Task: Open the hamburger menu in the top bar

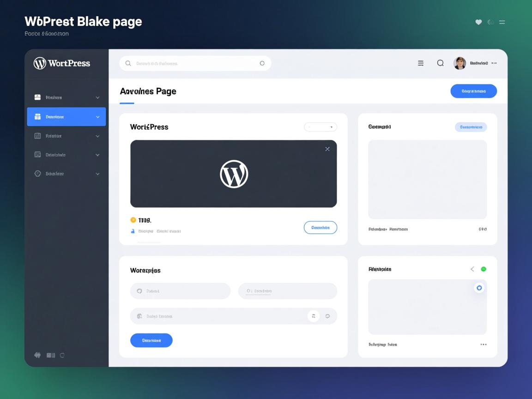Action: click(x=421, y=63)
